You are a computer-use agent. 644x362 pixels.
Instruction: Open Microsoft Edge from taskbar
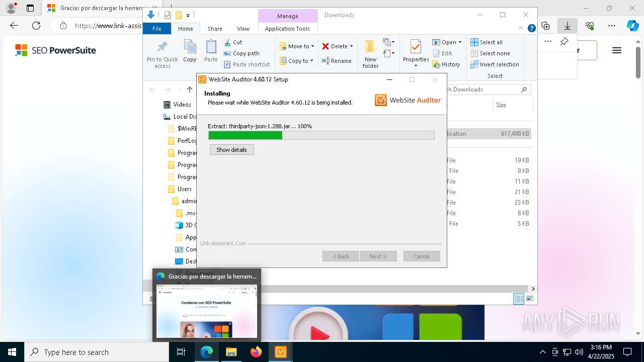pyautogui.click(x=207, y=352)
